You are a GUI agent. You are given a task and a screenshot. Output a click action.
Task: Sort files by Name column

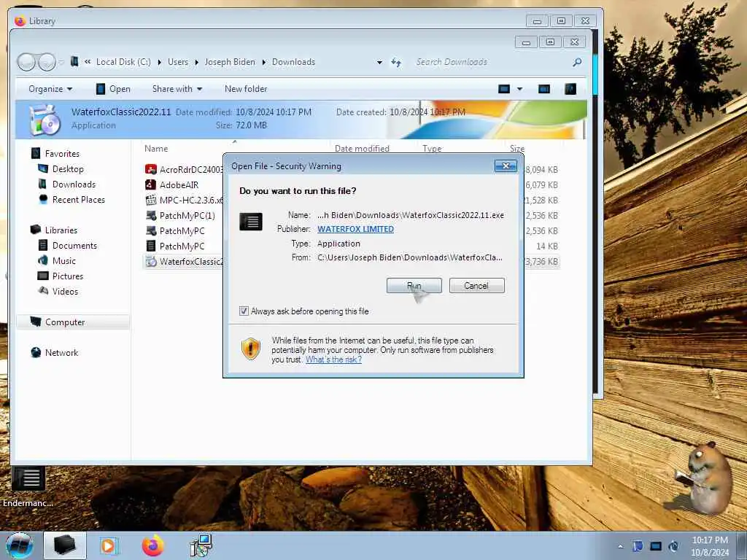coord(156,149)
